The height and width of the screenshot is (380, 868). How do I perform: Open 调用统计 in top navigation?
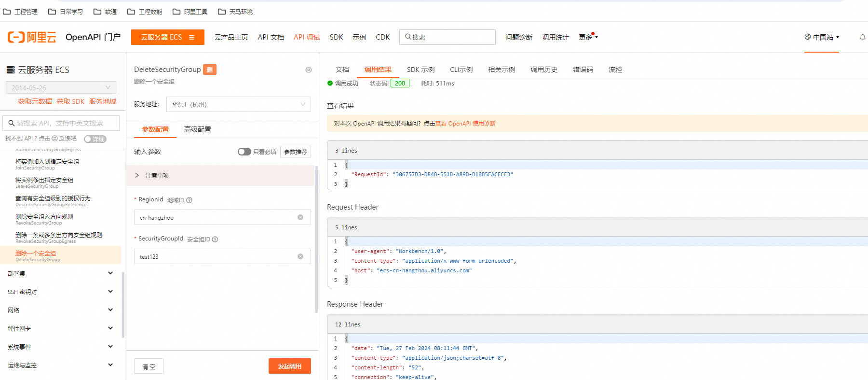556,37
